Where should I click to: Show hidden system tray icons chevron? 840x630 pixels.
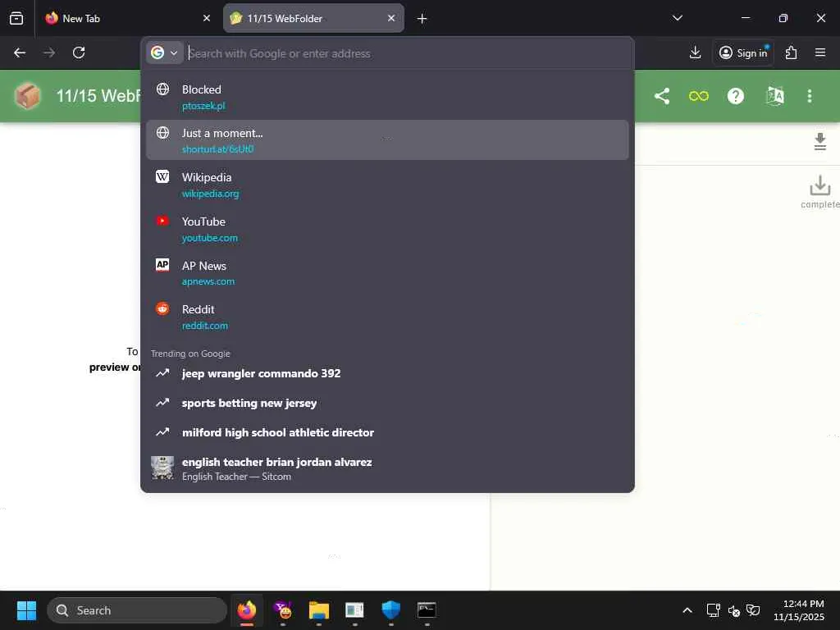[687, 610]
